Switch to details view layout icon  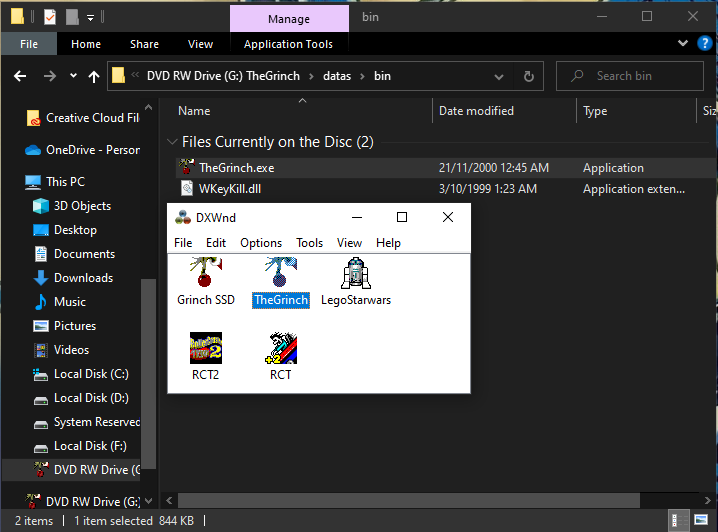(x=678, y=520)
